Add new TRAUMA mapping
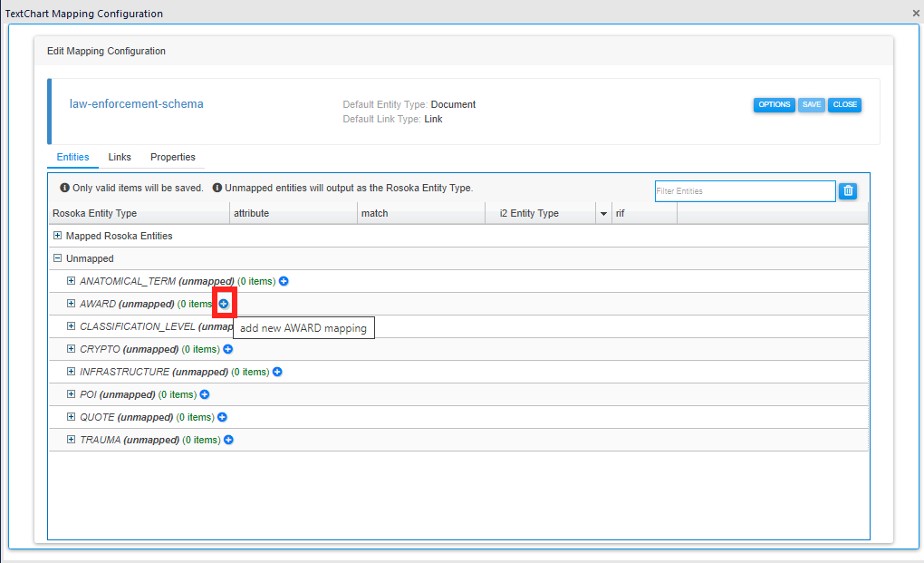Screen dimensions: 924x563 [228, 440]
